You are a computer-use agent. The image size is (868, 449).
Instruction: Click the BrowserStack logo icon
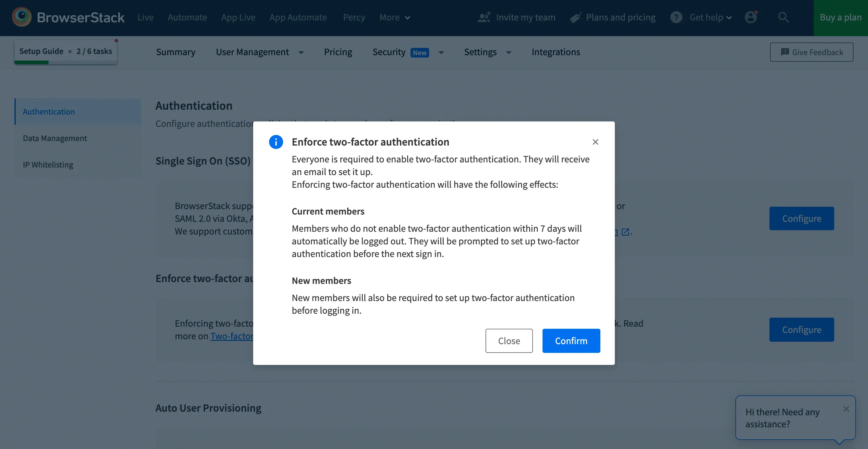(x=22, y=17)
